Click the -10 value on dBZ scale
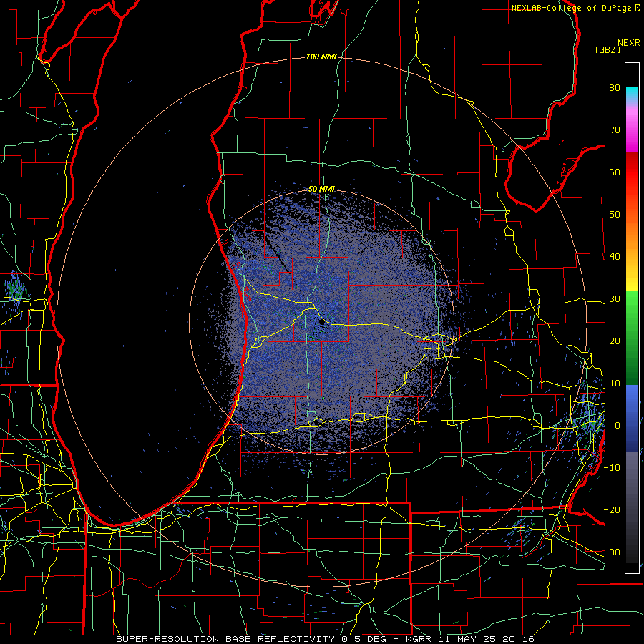This screenshot has width=644, height=644. [x=612, y=467]
